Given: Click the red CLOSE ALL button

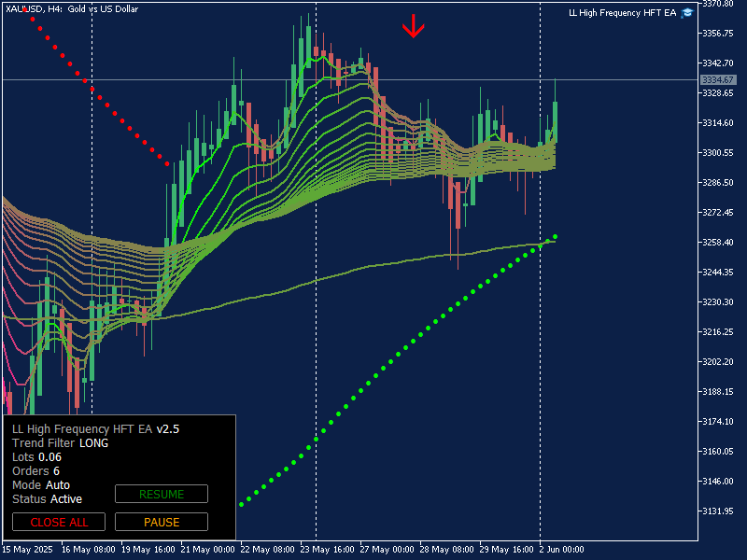Looking at the screenshot, I should pyautogui.click(x=59, y=522).
